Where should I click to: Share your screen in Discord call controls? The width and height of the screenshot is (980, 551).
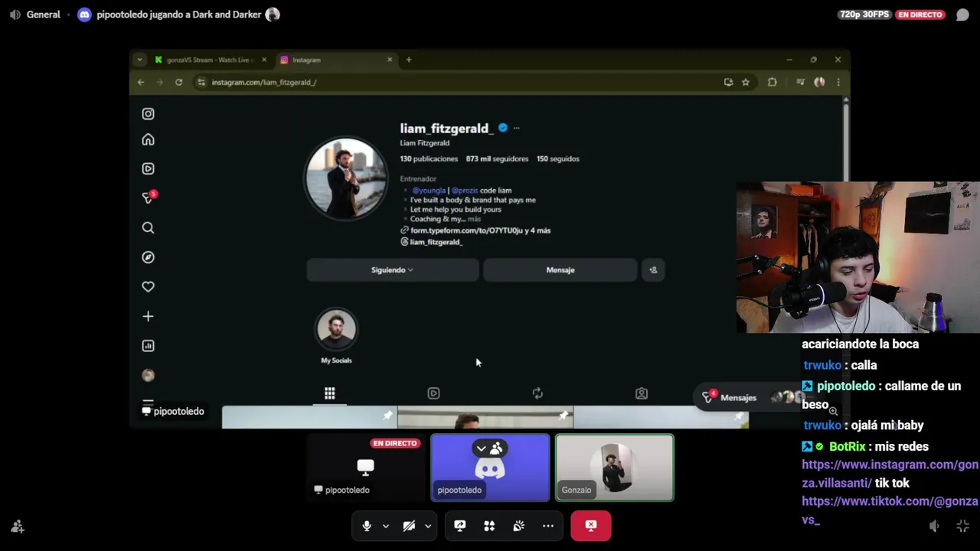pos(459,526)
